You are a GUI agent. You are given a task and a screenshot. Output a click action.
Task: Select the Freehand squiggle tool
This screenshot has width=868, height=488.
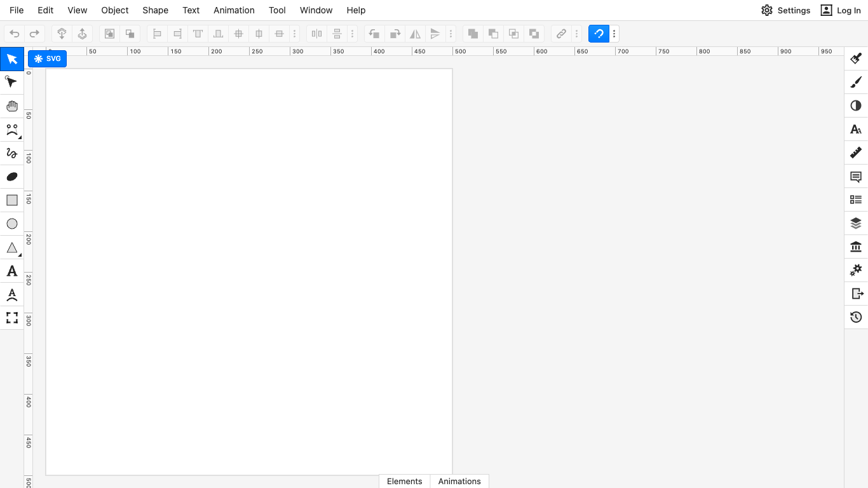[11, 153]
